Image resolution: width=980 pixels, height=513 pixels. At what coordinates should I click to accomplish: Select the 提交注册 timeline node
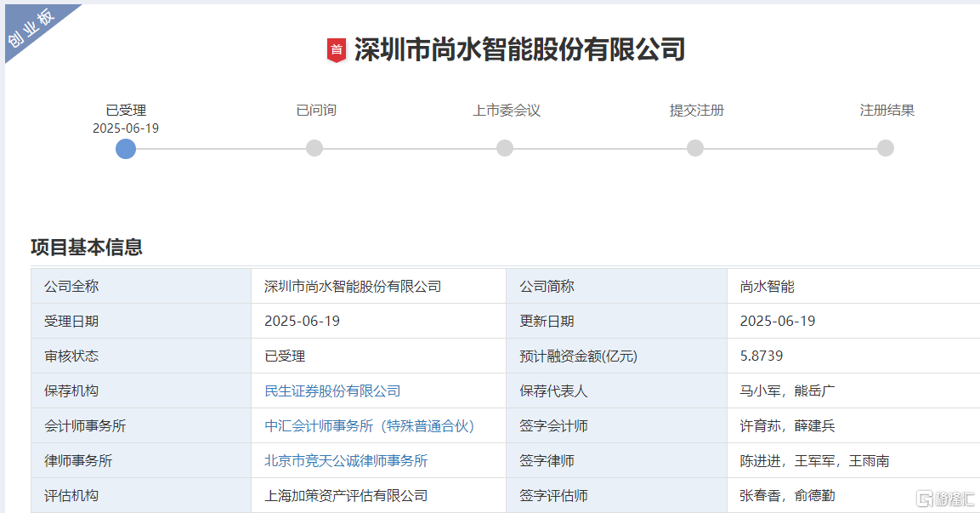[x=695, y=148]
